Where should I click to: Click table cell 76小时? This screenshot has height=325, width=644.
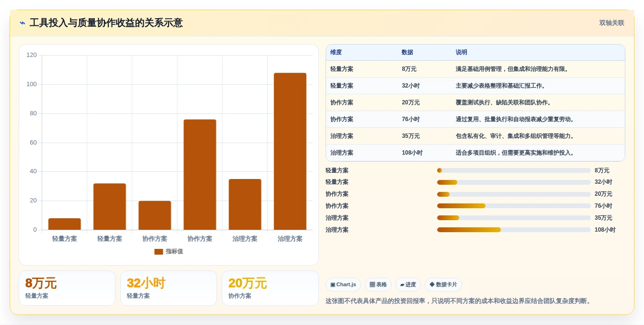(411, 120)
